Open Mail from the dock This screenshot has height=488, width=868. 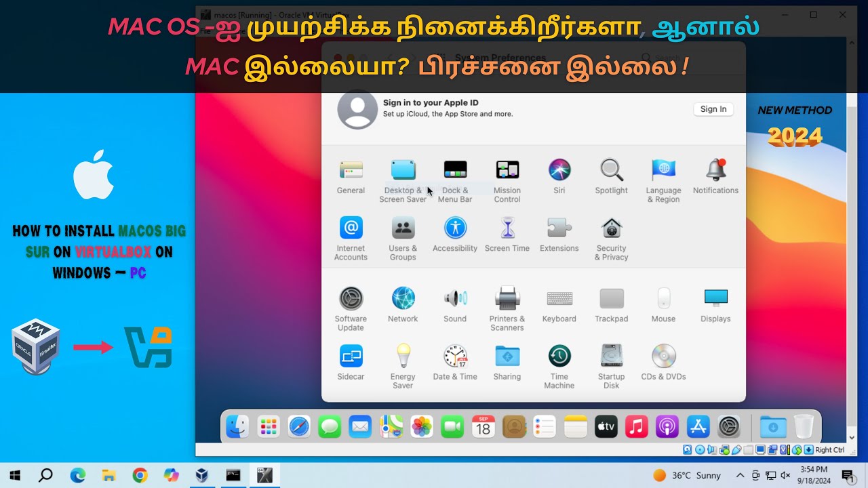(360, 427)
